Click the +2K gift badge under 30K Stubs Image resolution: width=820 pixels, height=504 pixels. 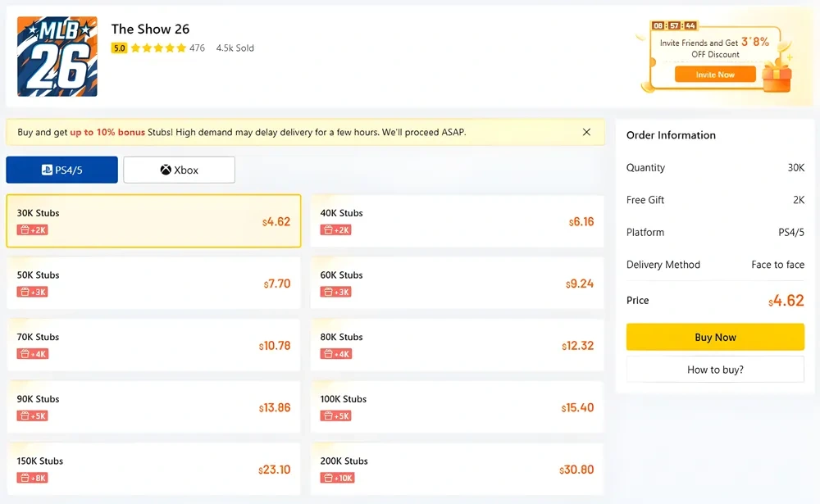click(33, 230)
